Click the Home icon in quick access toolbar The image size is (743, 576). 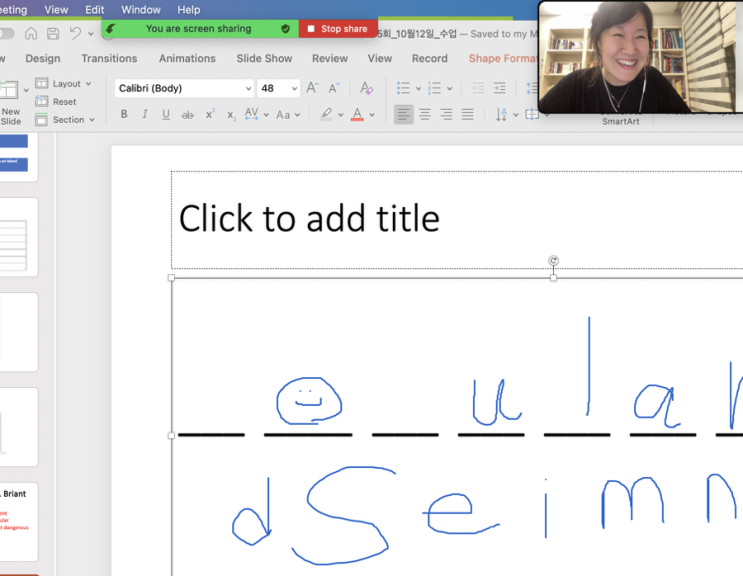pyautogui.click(x=31, y=33)
